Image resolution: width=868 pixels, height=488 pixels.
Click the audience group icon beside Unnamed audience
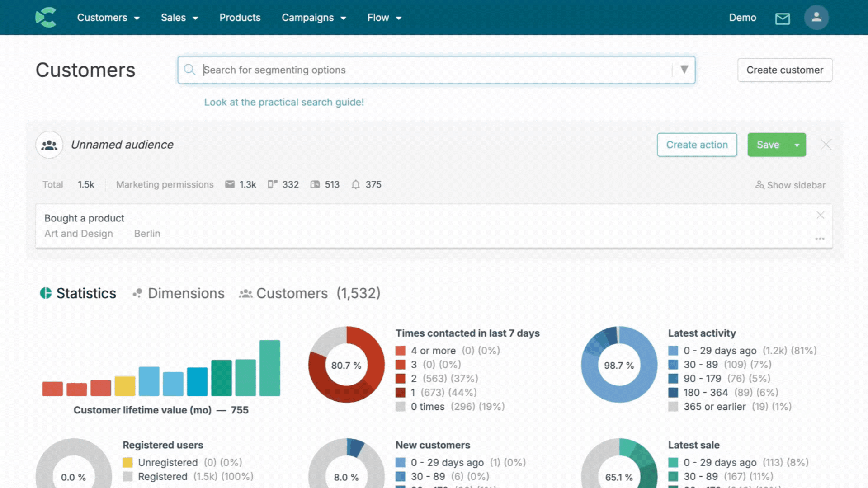49,145
